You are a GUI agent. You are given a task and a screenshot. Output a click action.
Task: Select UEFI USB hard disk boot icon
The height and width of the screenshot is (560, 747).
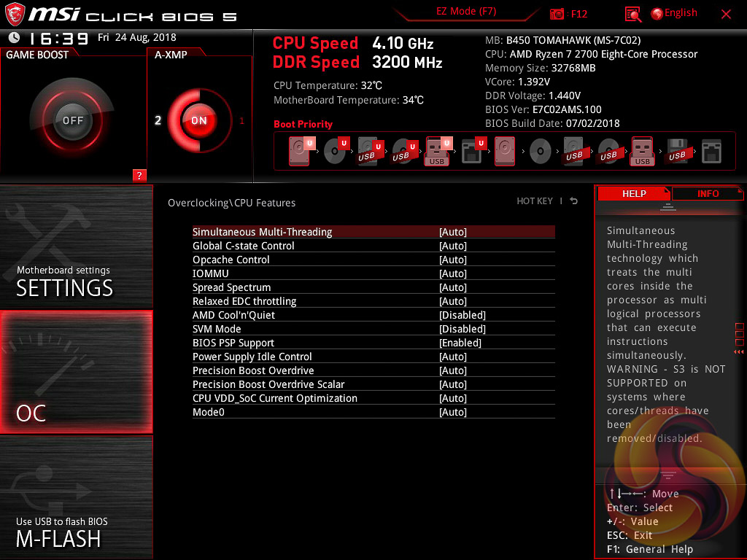(x=370, y=151)
